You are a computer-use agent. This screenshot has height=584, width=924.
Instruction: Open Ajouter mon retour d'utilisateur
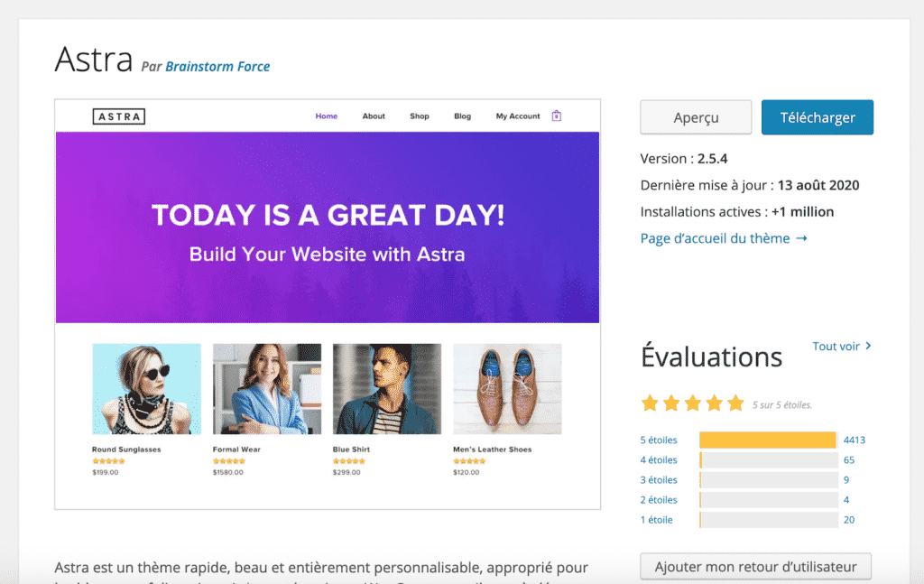[755, 566]
